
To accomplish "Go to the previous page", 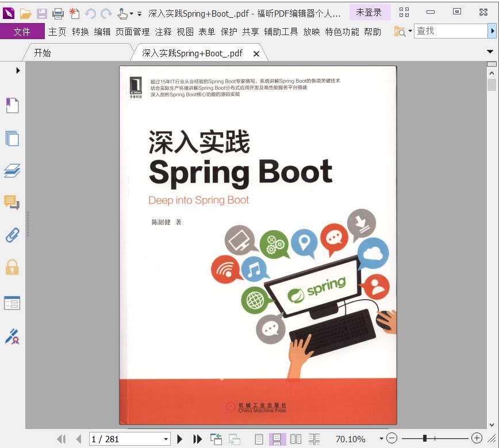I will tap(79, 439).
